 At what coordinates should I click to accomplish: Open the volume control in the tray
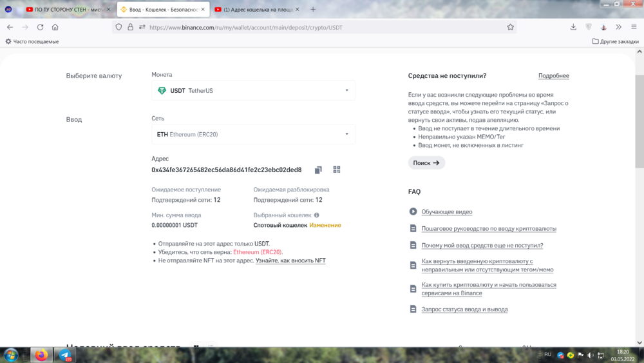click(x=591, y=355)
